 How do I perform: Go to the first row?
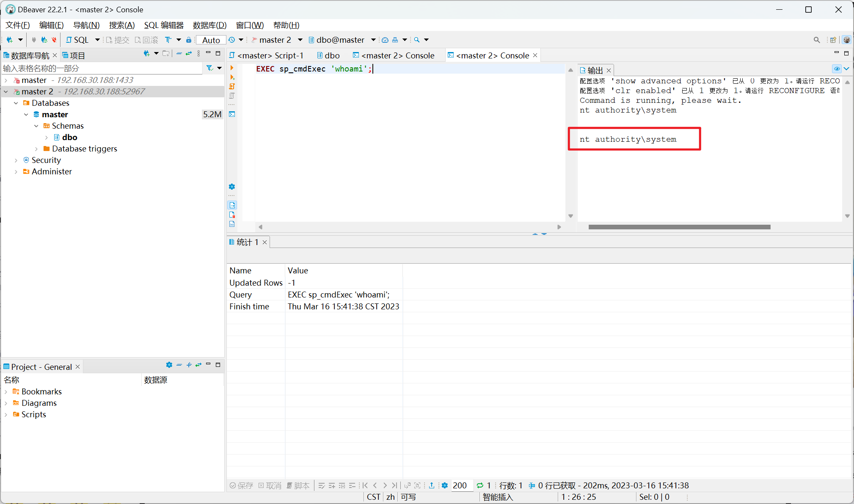pos(365,485)
